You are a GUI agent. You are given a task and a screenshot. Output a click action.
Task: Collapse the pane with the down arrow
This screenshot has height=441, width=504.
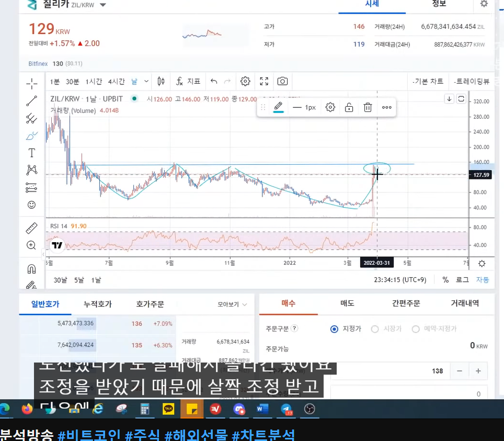pos(449,99)
